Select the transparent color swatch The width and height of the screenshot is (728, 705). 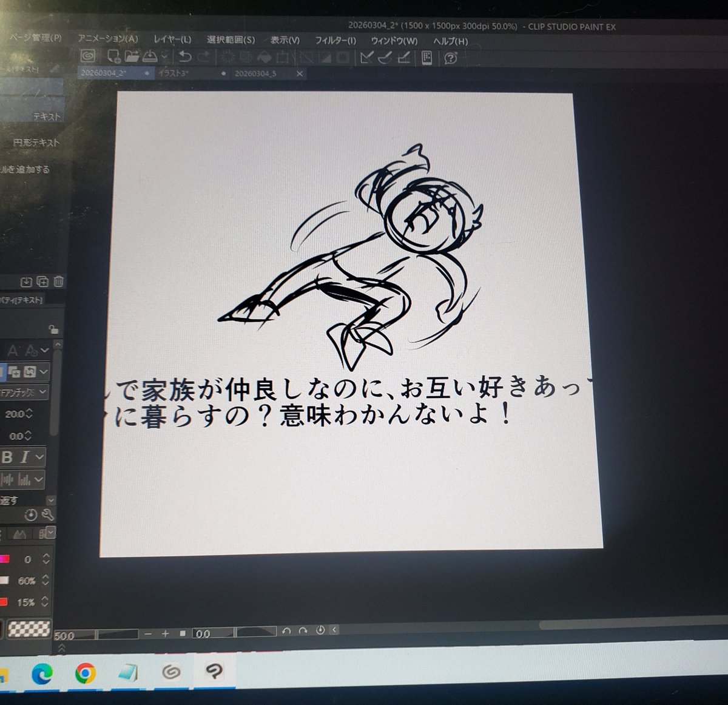pos(29,628)
